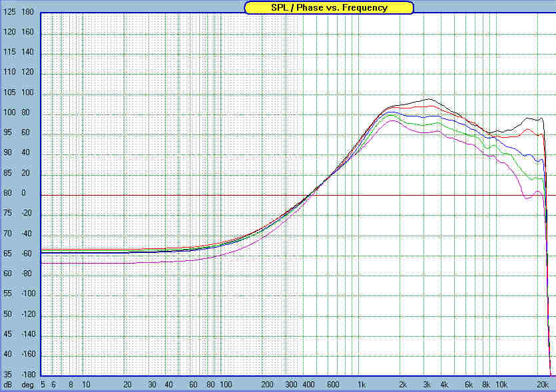Click the '300' frequency axis label

click(x=291, y=385)
